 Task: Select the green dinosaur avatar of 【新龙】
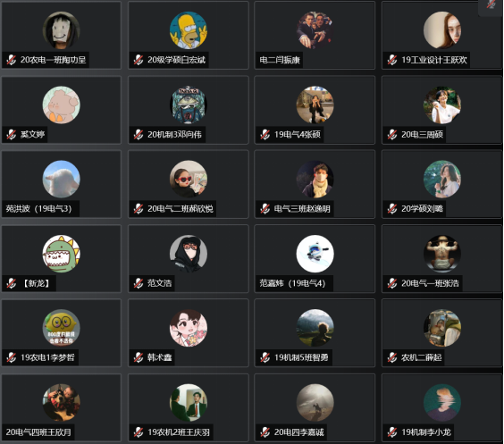point(62,254)
